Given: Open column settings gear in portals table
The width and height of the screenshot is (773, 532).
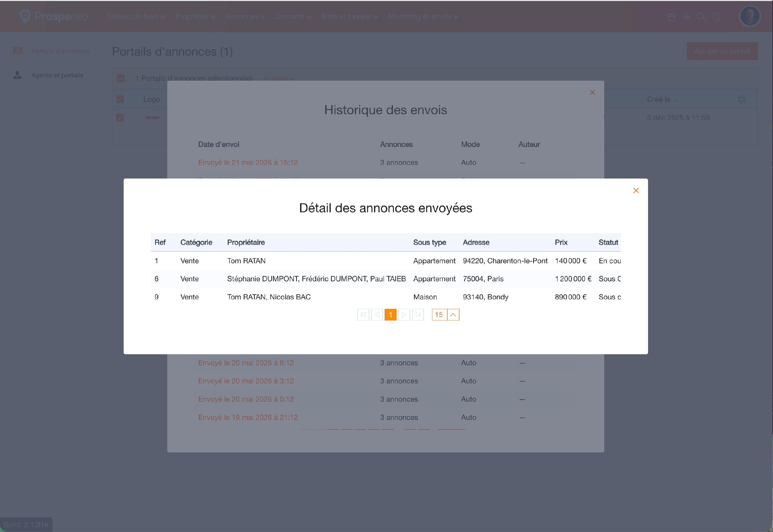Looking at the screenshot, I should pos(741,99).
